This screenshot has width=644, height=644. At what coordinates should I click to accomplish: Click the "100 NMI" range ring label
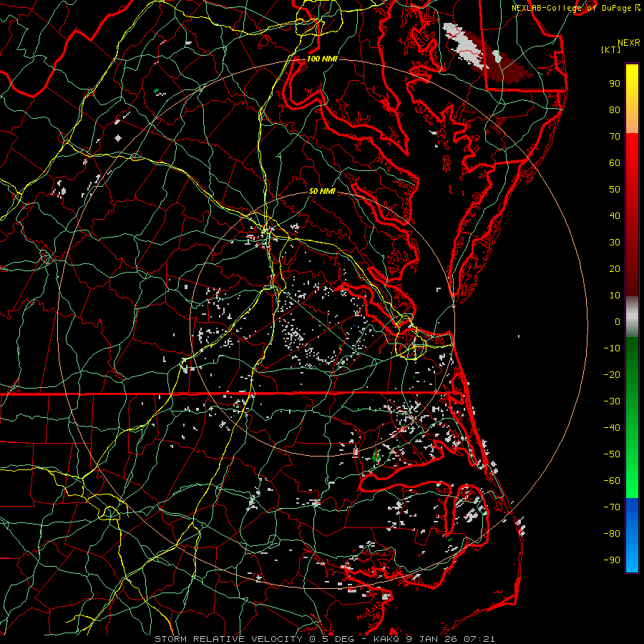[322, 59]
